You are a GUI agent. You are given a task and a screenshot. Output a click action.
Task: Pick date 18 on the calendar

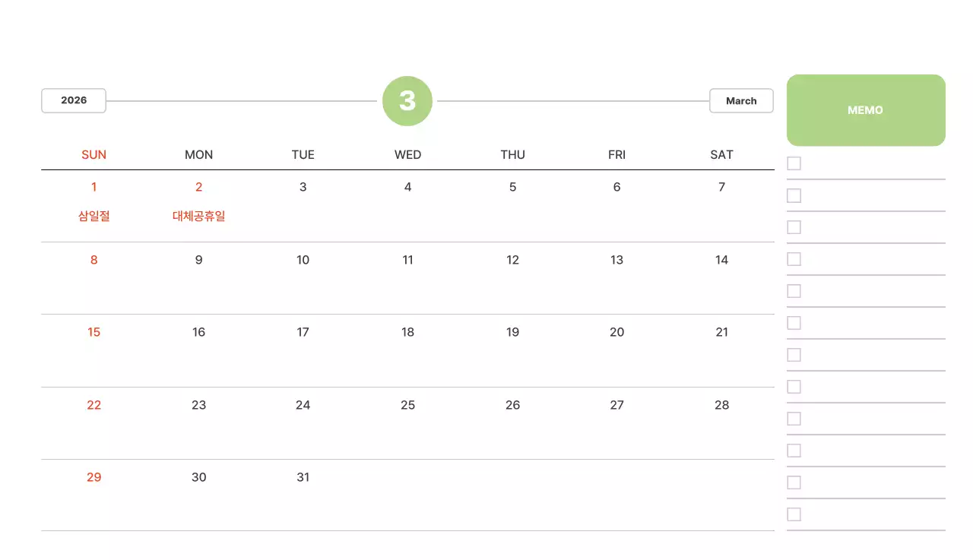click(x=407, y=332)
